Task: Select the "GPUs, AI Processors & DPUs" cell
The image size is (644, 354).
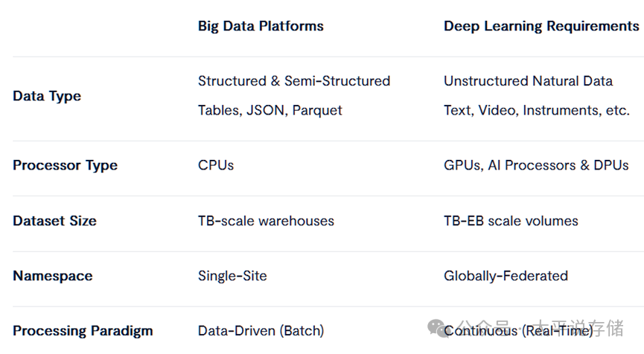Action: [x=536, y=165]
